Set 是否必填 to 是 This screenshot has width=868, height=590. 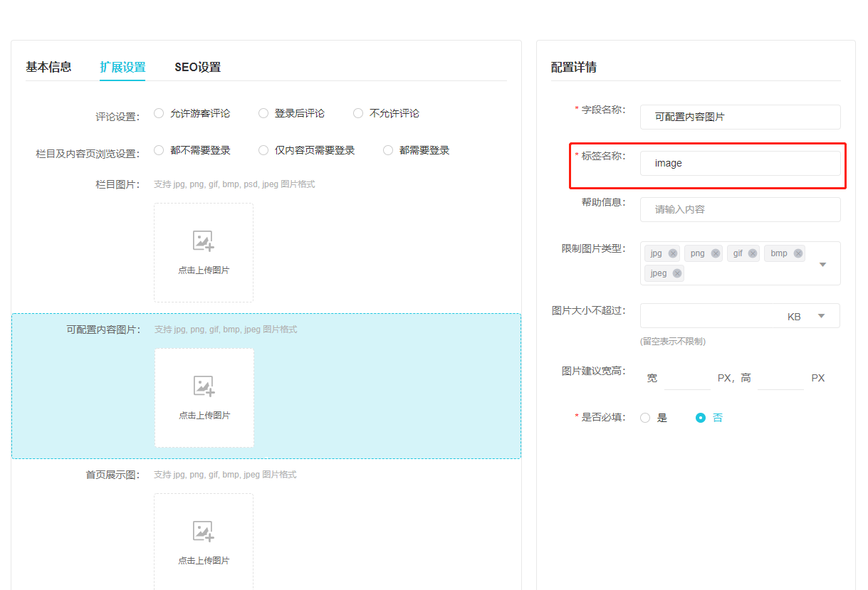click(x=645, y=418)
